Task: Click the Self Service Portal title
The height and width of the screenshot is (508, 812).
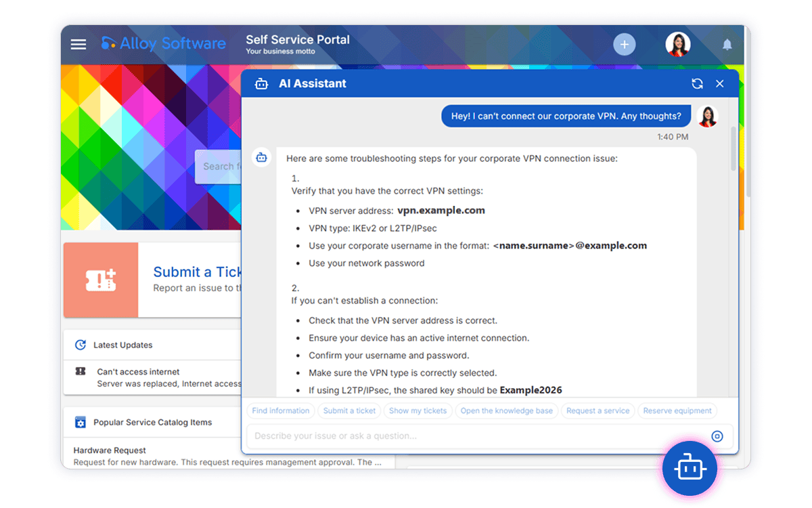Action: coord(298,40)
